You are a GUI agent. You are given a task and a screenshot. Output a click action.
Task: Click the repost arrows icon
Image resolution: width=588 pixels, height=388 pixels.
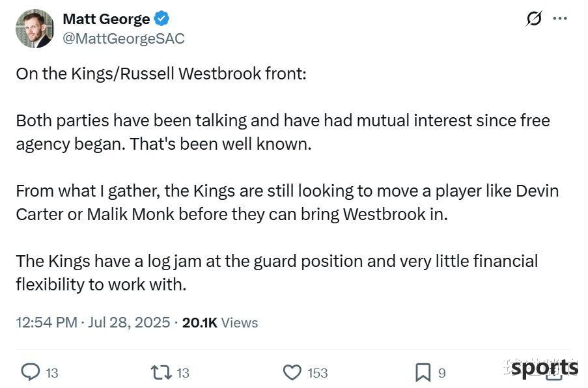tap(160, 372)
